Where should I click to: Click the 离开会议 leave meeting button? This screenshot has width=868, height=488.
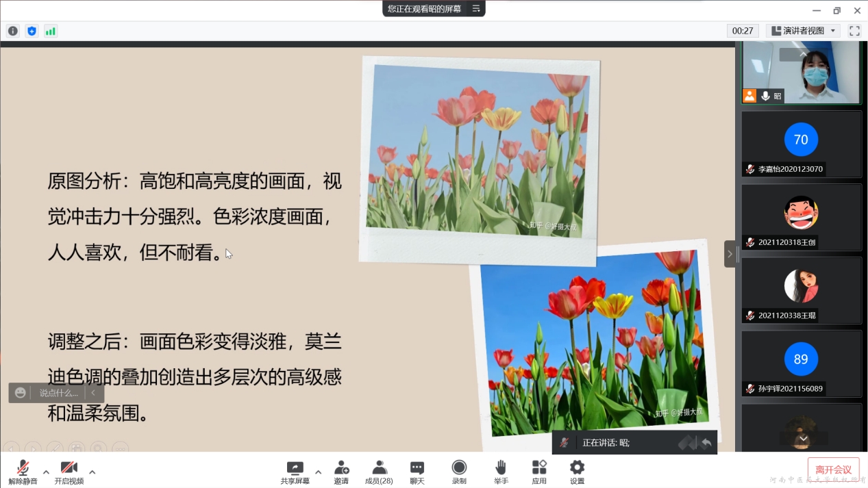point(833,470)
